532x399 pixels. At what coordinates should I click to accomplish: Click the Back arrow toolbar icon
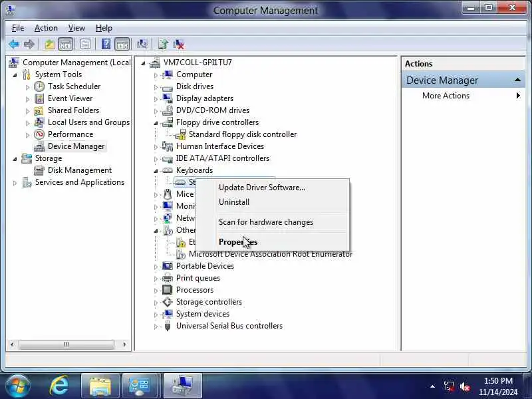coord(14,44)
